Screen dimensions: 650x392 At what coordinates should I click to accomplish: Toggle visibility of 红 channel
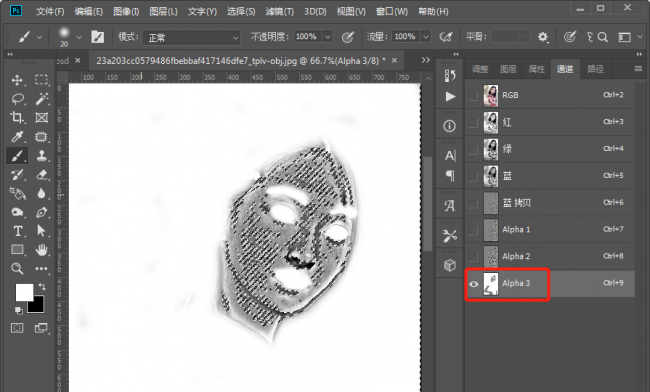473,123
